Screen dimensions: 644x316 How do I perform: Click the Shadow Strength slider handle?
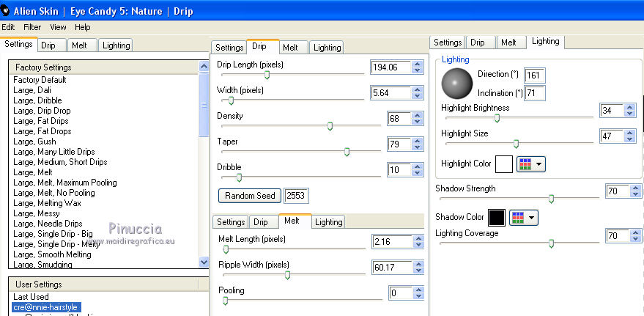coord(551,199)
